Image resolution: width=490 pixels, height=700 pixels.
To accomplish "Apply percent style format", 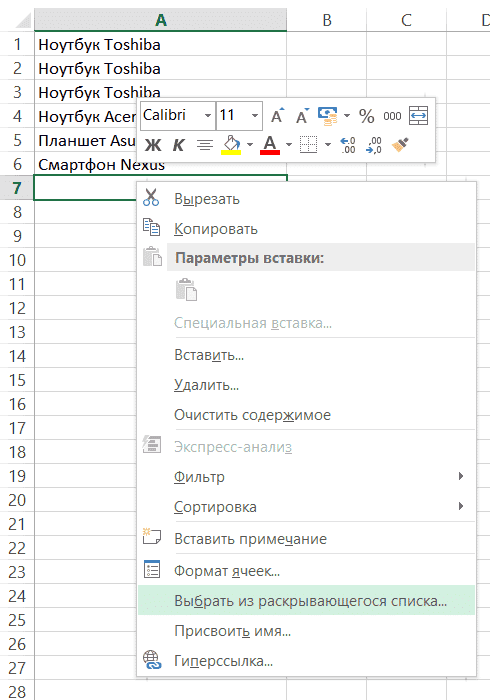I will coord(366,116).
